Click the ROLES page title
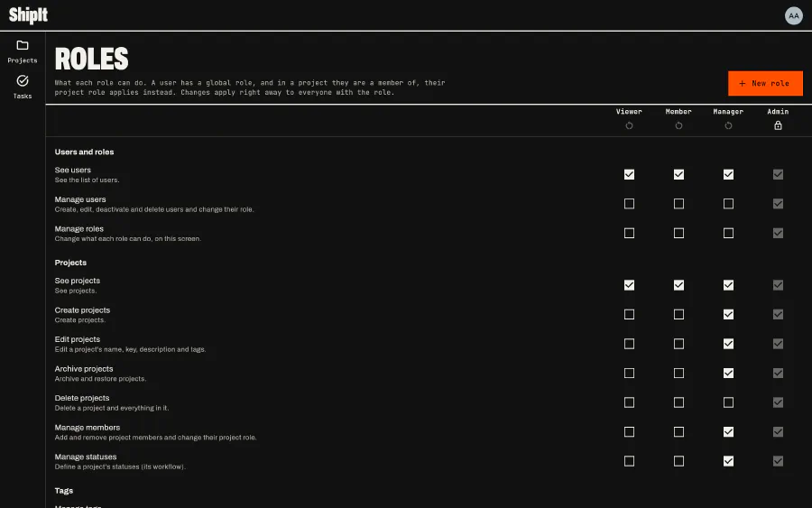This screenshot has width=812, height=508. (x=92, y=59)
